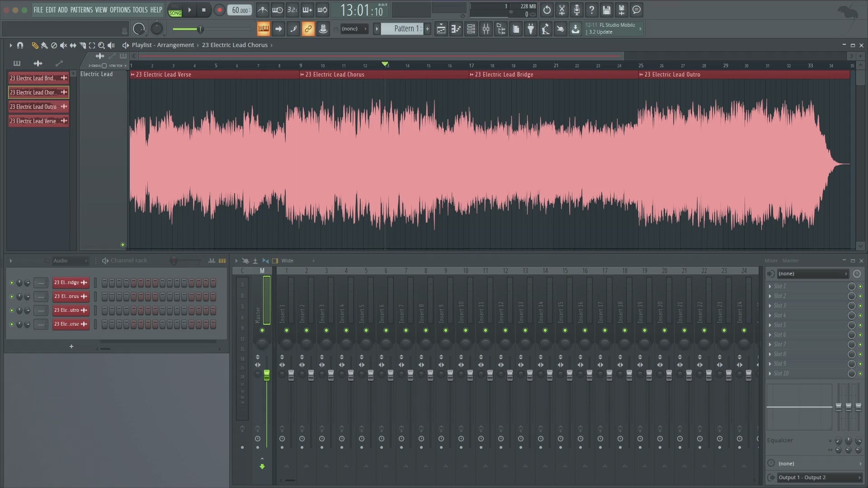Mute the 23 El..ridge channel

(x=12, y=283)
